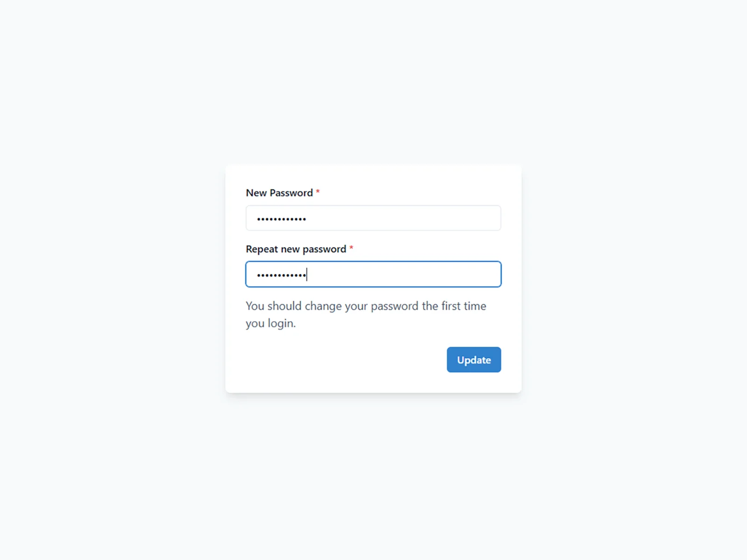
Task: Select the New Password input field
Action: point(373,217)
